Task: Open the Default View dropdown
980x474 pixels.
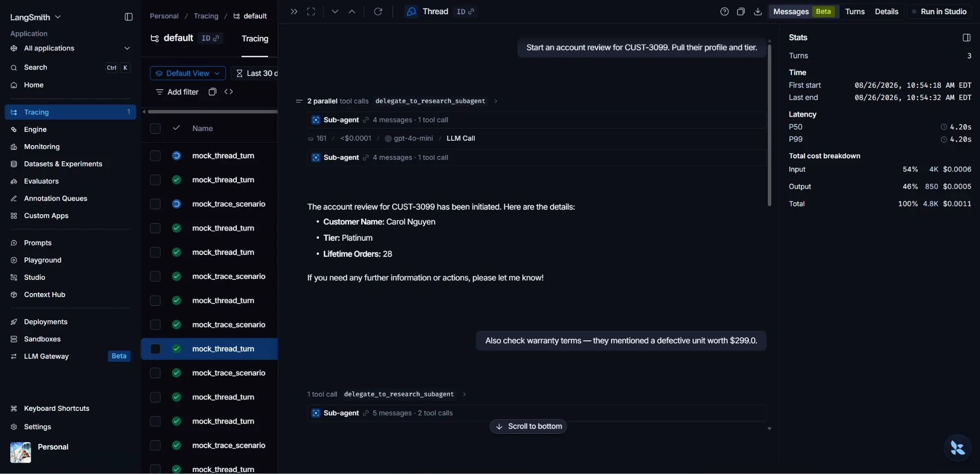Action: coord(188,74)
